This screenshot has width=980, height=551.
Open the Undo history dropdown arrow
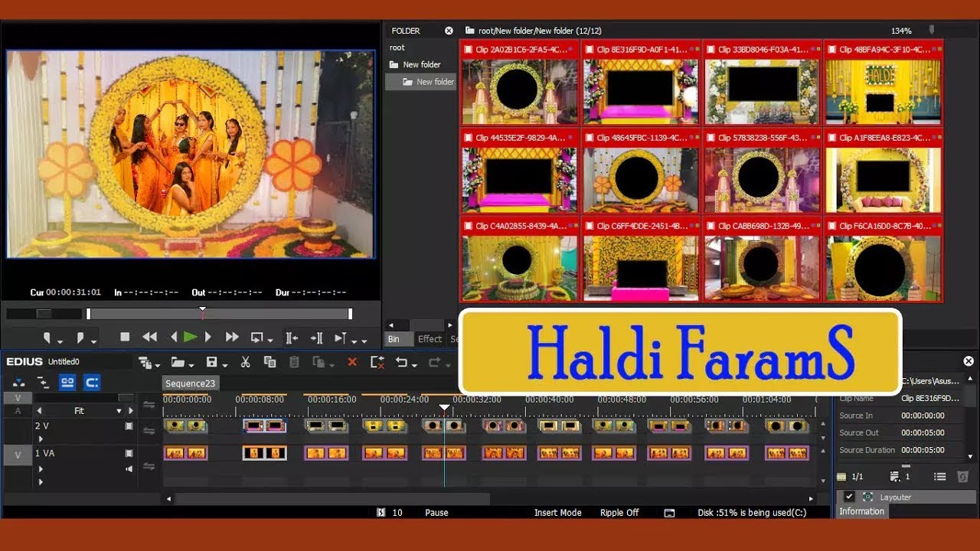[x=415, y=367]
